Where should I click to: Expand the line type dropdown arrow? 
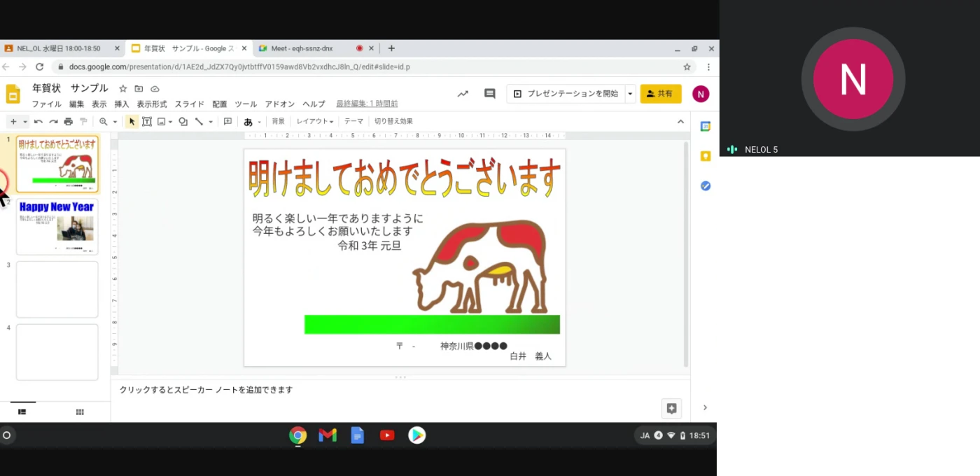(x=210, y=122)
